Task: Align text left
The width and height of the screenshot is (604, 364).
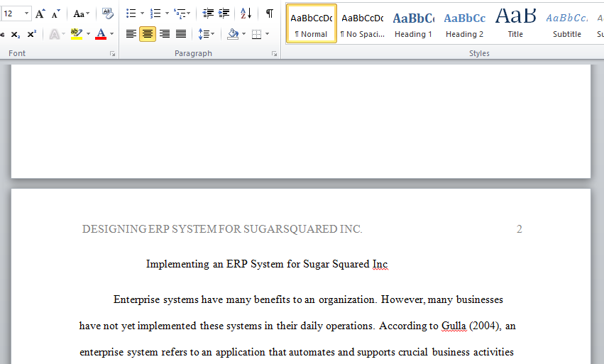Action: 131,34
